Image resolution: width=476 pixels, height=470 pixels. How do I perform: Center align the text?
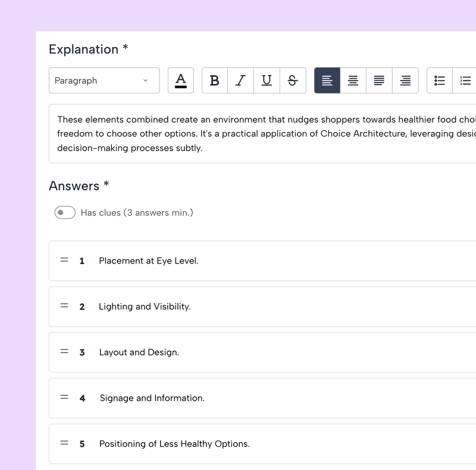[x=353, y=81]
